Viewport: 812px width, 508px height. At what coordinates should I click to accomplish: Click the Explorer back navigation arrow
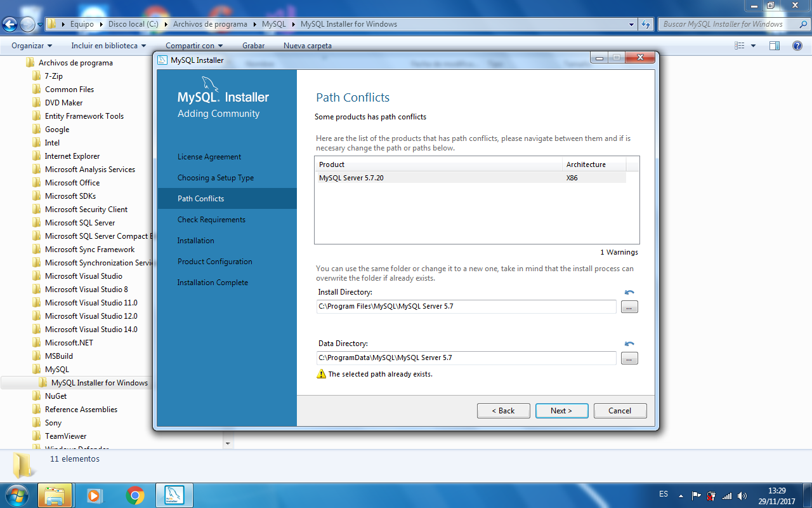click(10, 25)
